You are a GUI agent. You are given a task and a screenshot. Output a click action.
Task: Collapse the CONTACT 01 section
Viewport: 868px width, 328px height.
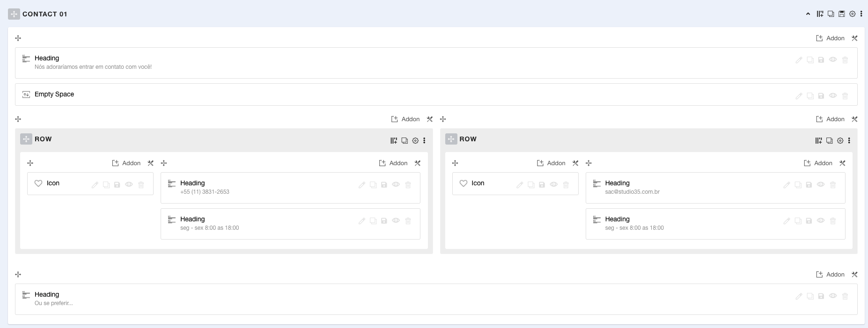(808, 14)
